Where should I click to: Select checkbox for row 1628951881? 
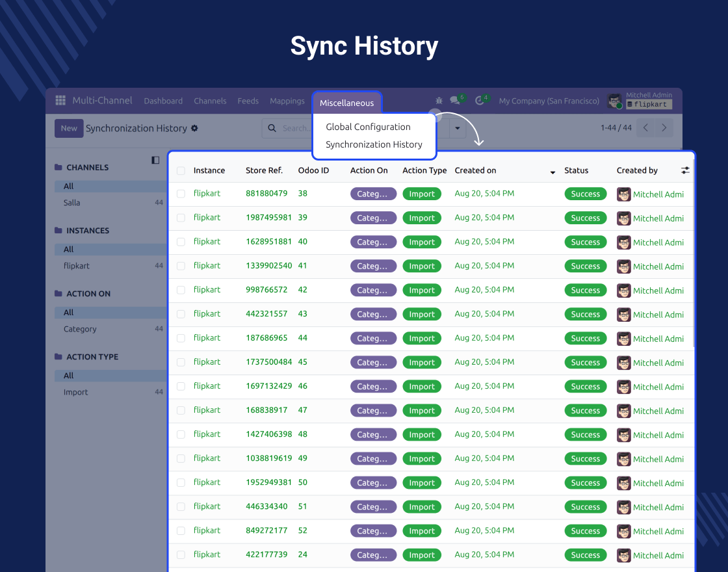[181, 242]
